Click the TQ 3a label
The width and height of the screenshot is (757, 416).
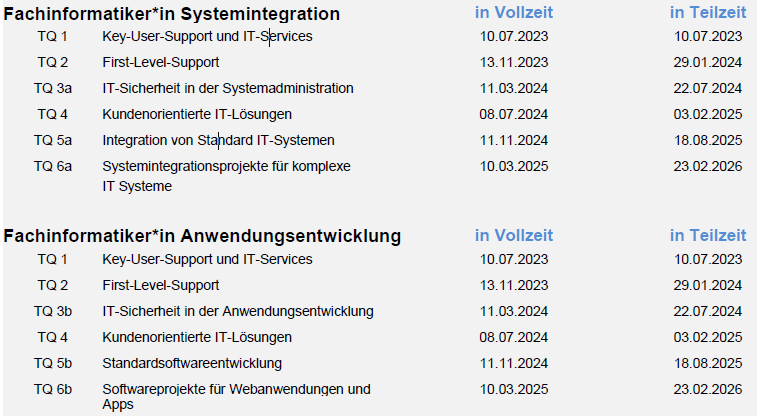[x=52, y=88]
